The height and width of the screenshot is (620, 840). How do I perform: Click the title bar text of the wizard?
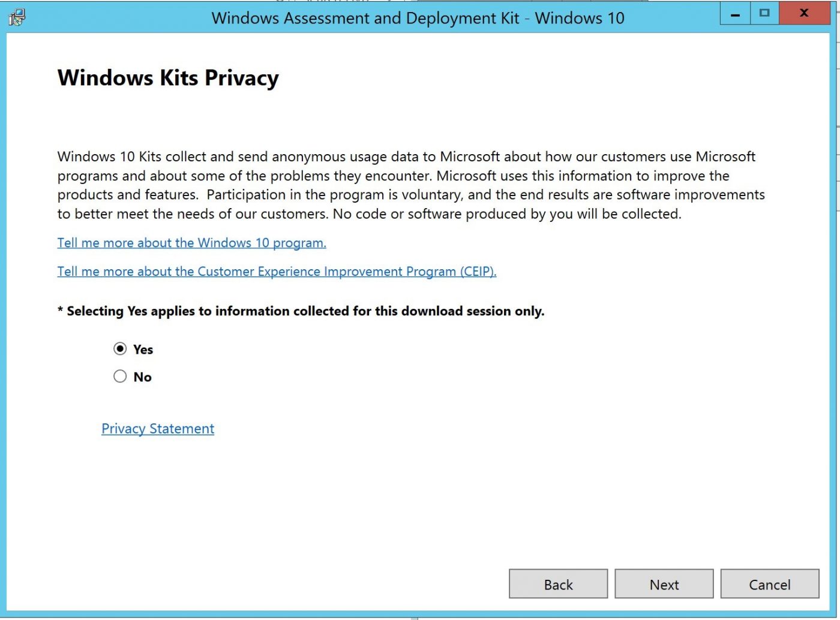(x=418, y=18)
